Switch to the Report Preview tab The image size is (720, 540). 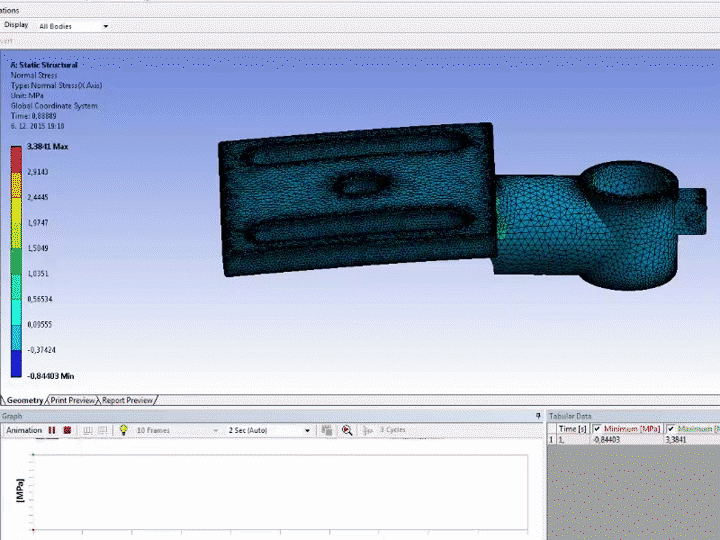coord(128,400)
